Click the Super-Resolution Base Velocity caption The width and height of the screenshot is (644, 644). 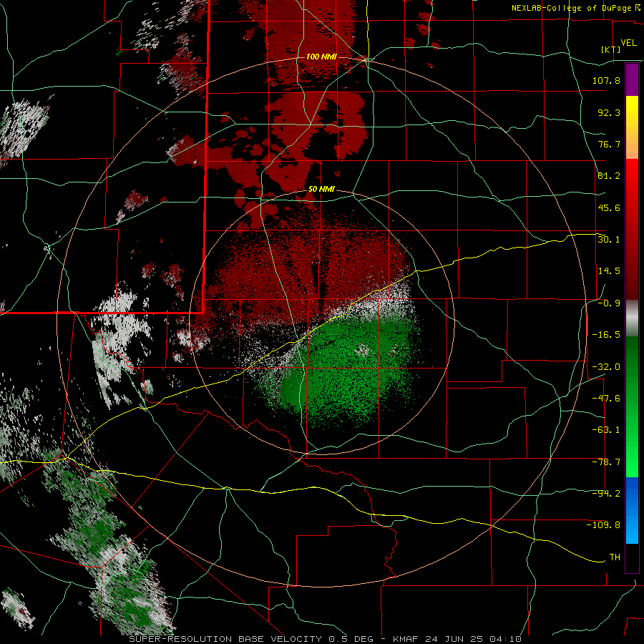pos(326,639)
